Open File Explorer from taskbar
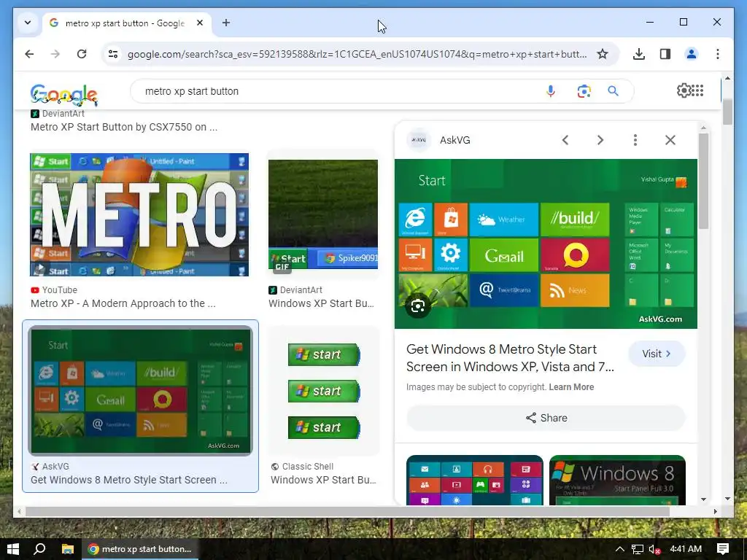The width and height of the screenshot is (747, 560). (68, 549)
